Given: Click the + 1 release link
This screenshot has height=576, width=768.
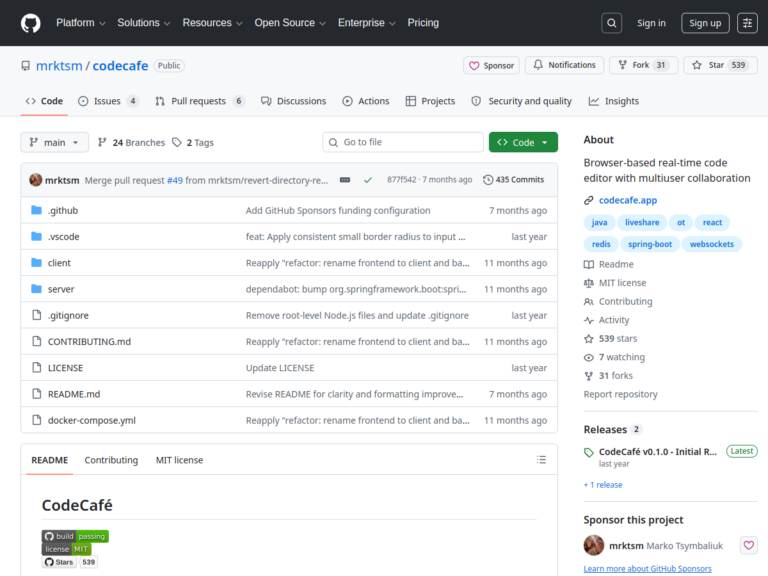Looking at the screenshot, I should click(603, 485).
